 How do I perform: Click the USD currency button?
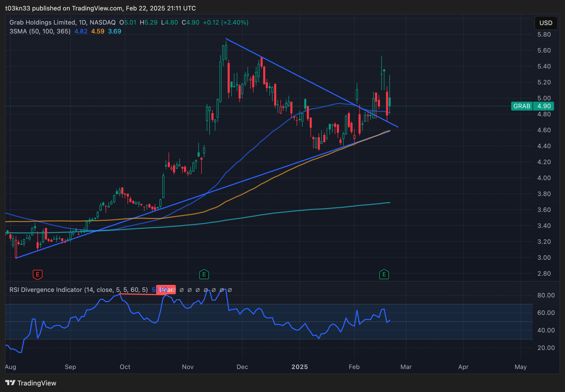coord(546,23)
